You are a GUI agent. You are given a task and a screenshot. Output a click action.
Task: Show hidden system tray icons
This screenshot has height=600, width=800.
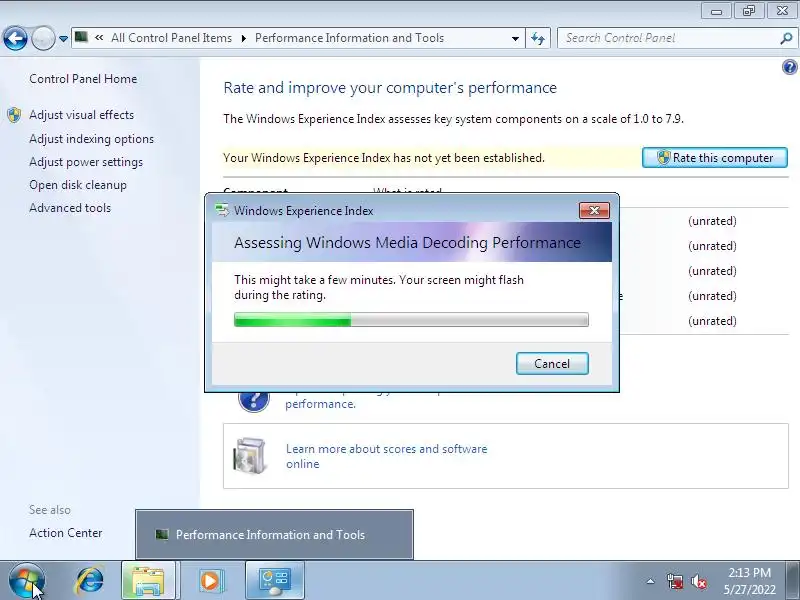651,581
